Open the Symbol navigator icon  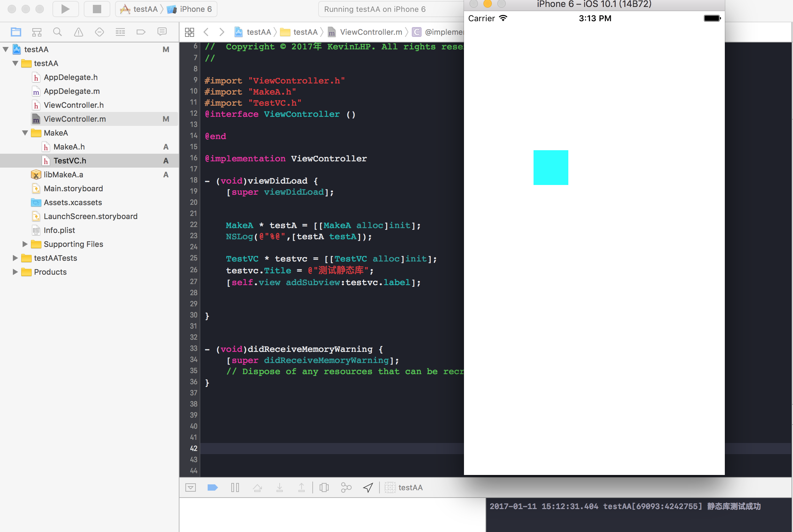pos(37,32)
